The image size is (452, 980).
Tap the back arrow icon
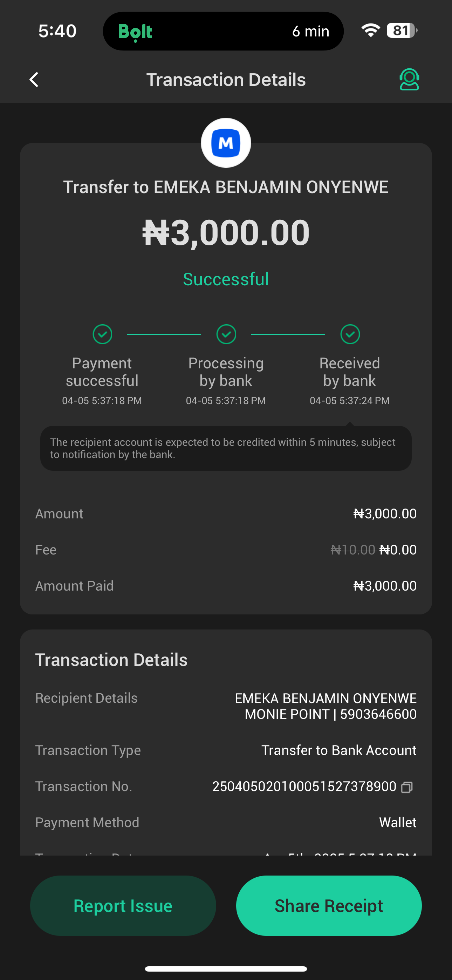[x=34, y=80]
